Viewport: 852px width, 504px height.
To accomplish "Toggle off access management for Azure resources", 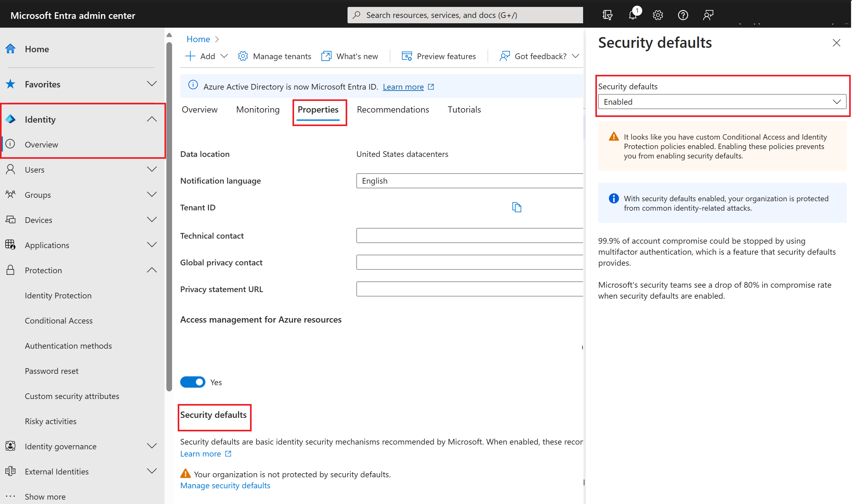I will [x=192, y=382].
